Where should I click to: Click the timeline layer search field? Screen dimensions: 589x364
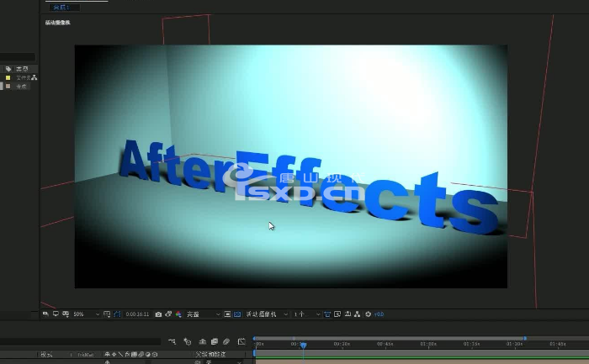(80, 341)
